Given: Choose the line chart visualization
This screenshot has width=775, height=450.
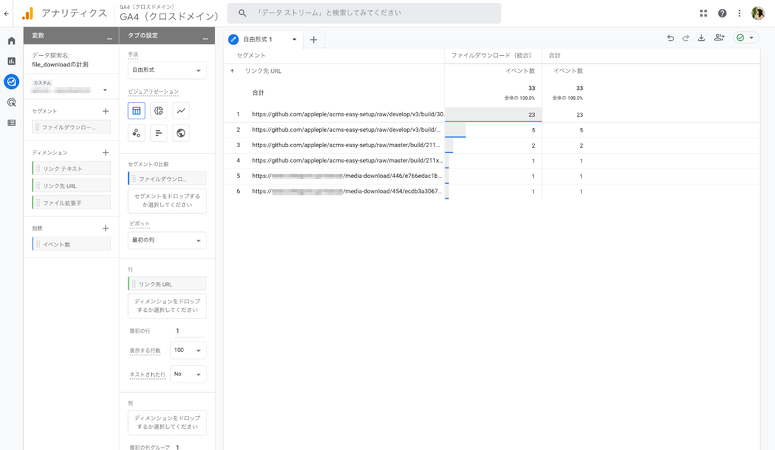Looking at the screenshot, I should [181, 111].
